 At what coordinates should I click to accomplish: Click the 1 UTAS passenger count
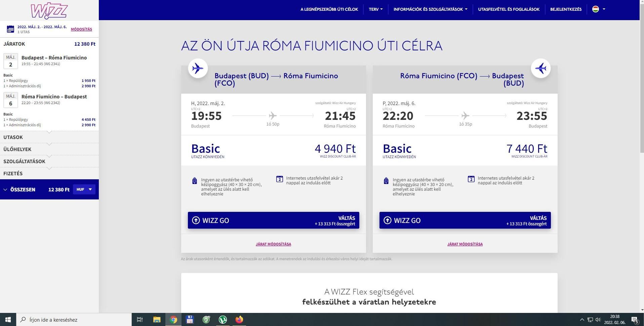pos(24,32)
